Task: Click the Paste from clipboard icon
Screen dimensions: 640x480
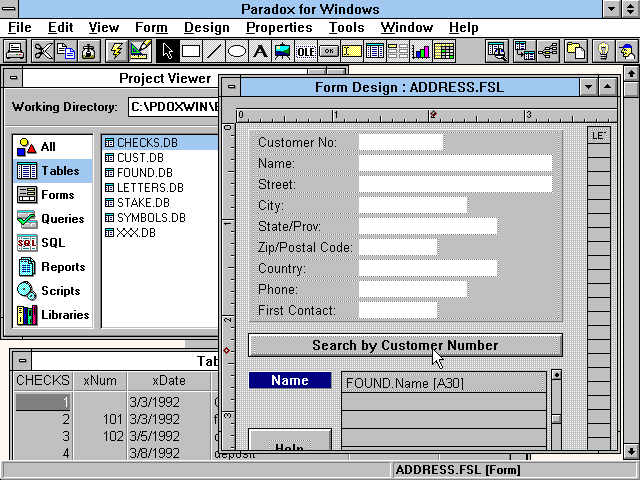Action: click(89, 51)
